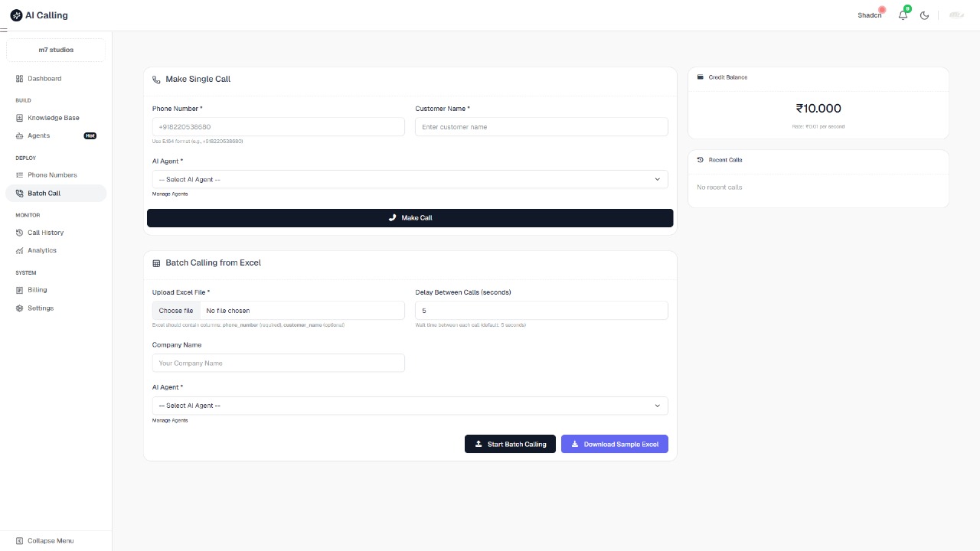Switch to Call History in sidebar

pos(19,232)
